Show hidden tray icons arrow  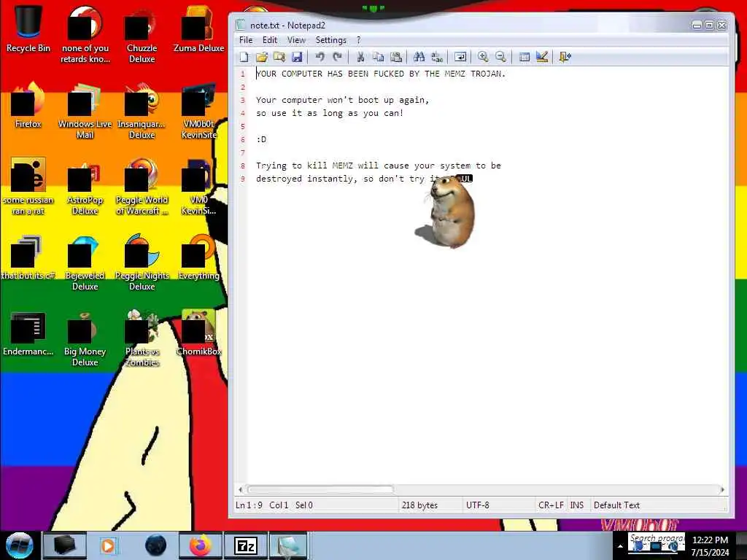click(x=620, y=547)
